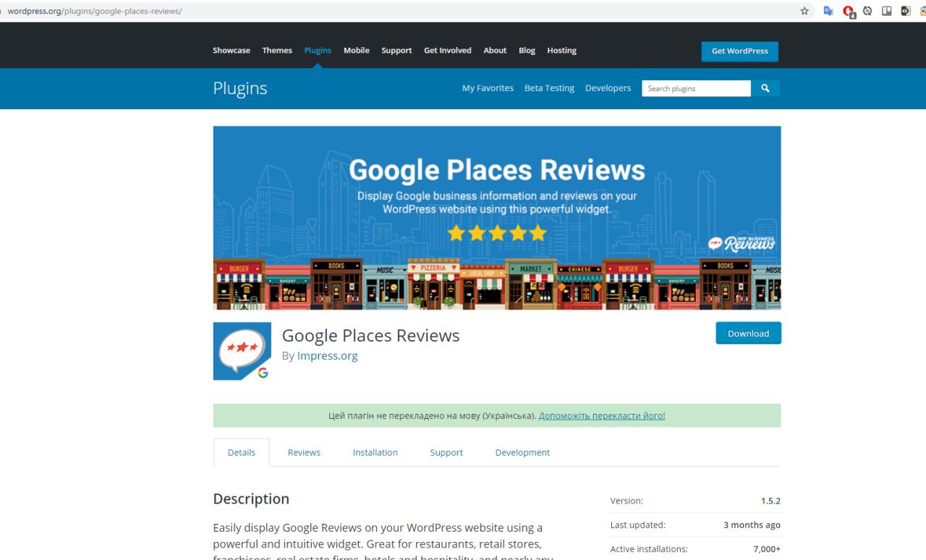
Task: Open the Themes menu item
Action: [277, 51]
